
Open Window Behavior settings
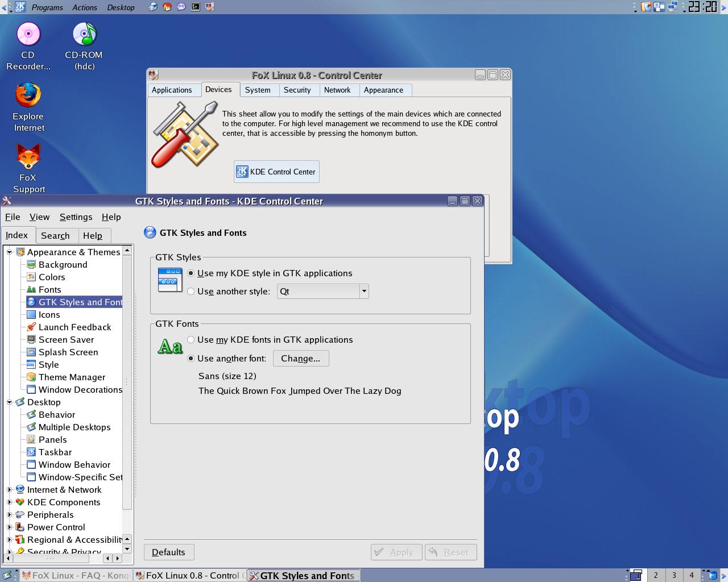69,465
